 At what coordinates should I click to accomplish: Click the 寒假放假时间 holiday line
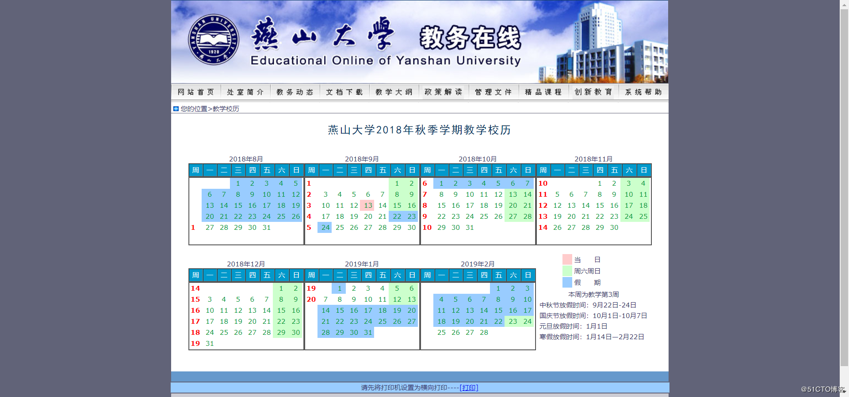pos(592,337)
